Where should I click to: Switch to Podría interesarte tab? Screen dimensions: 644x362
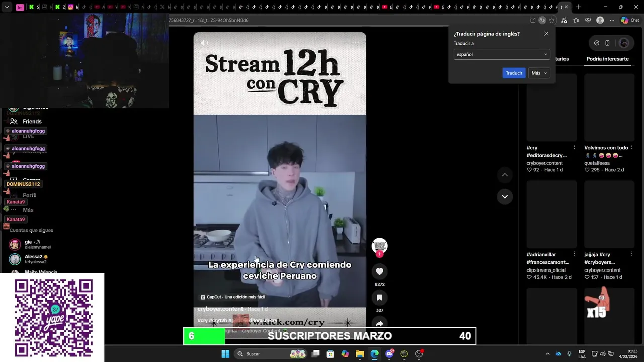pyautogui.click(x=607, y=59)
